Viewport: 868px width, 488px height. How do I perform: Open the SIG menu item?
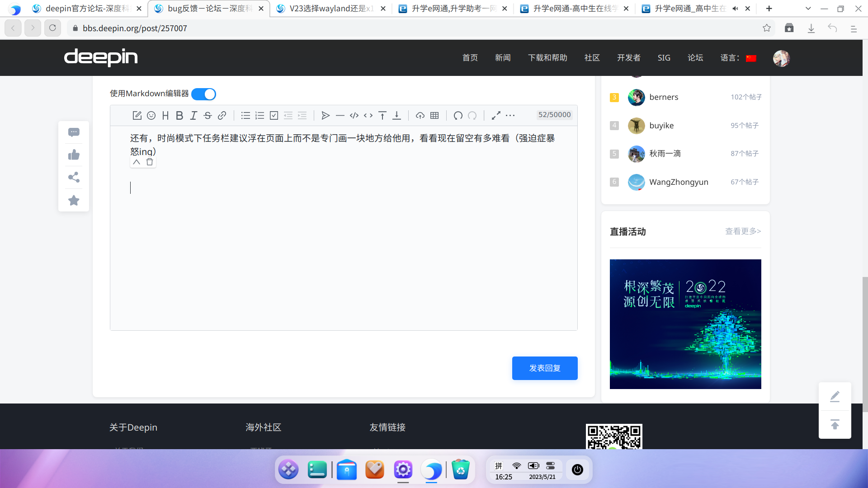[x=664, y=58]
